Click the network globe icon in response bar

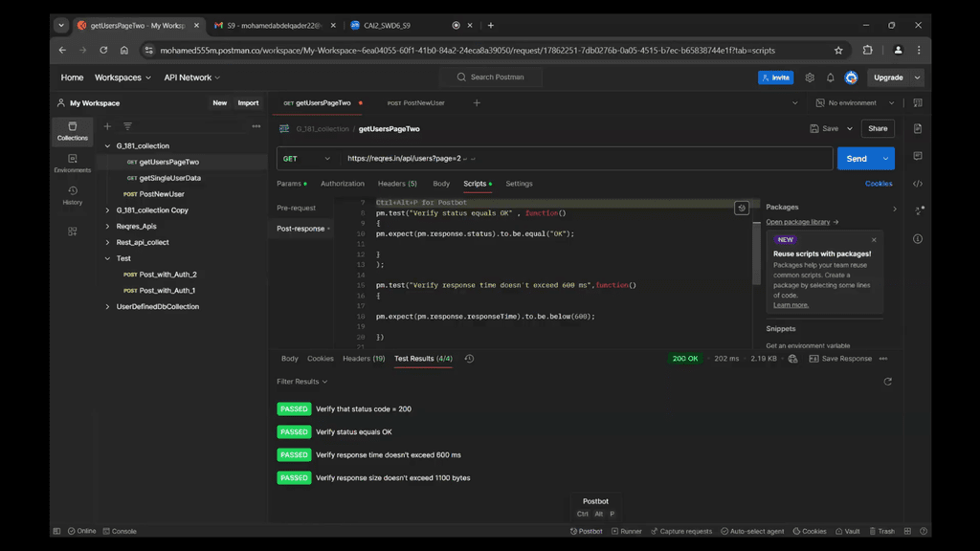click(x=792, y=359)
